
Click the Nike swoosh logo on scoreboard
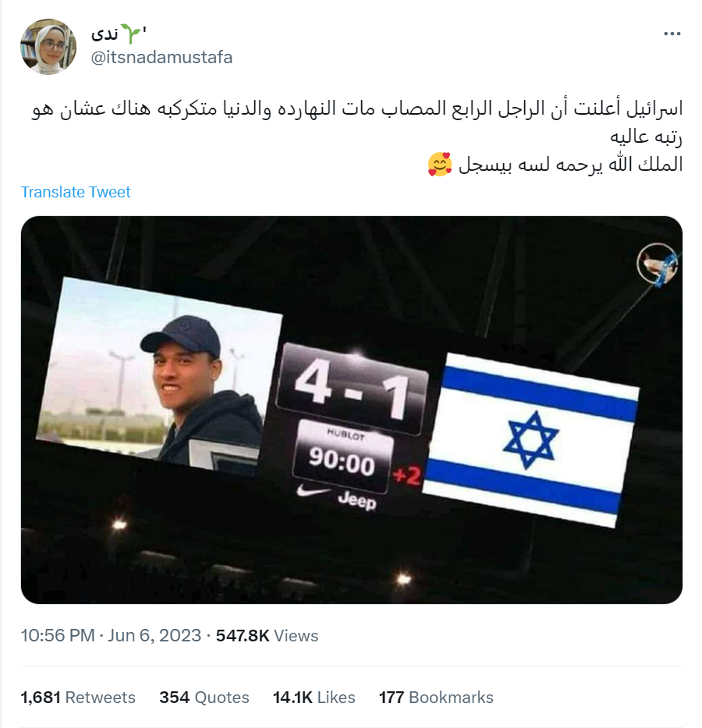[312, 490]
